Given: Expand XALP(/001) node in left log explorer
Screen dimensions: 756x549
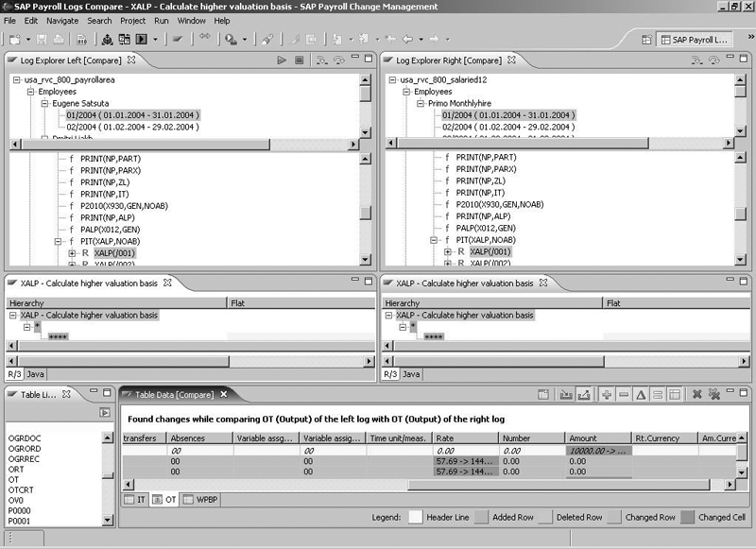Looking at the screenshot, I should pyautogui.click(x=72, y=252).
